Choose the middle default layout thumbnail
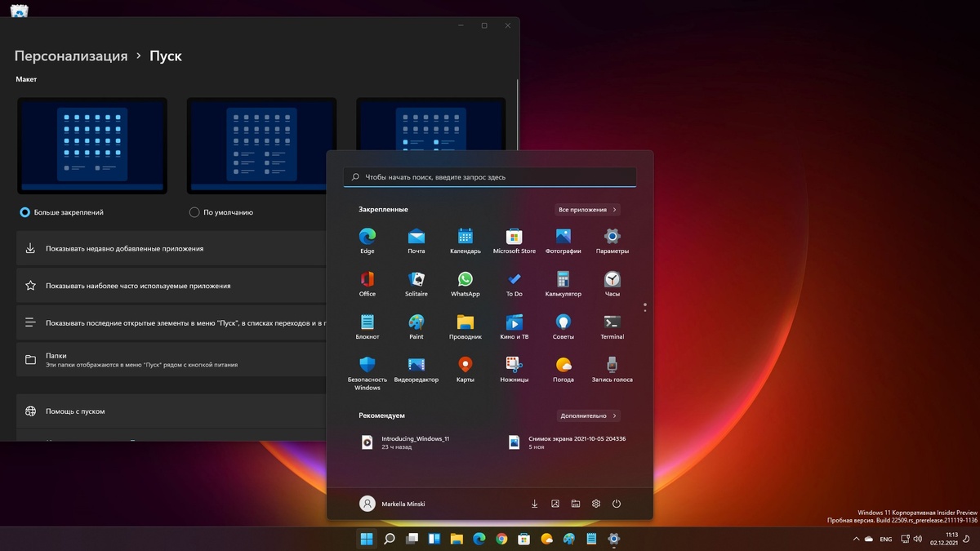Screen dimensions: 980x551 click(261, 146)
